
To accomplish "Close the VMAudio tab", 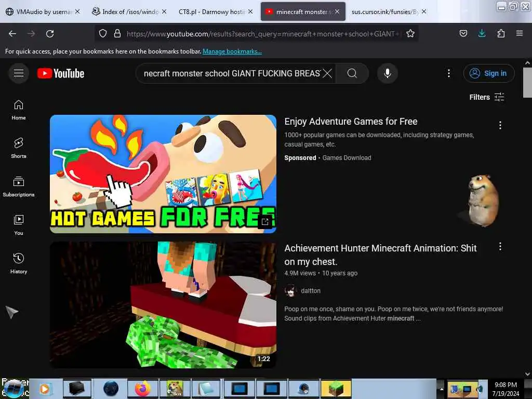I will click(77, 11).
